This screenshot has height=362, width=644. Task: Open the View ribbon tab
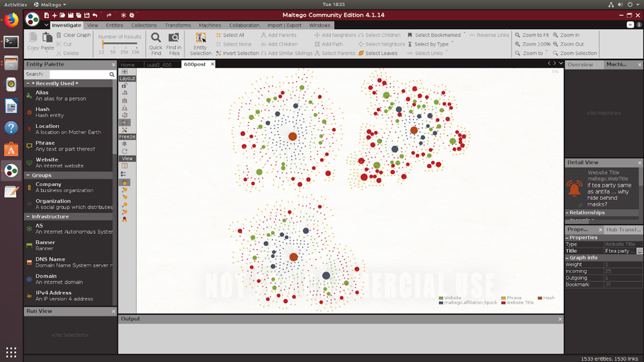click(93, 25)
